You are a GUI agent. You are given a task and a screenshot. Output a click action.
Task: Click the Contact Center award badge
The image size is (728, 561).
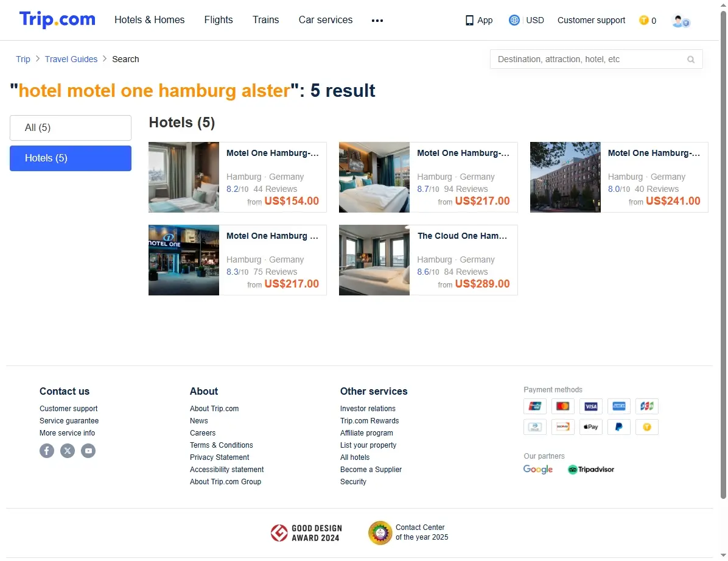408,532
